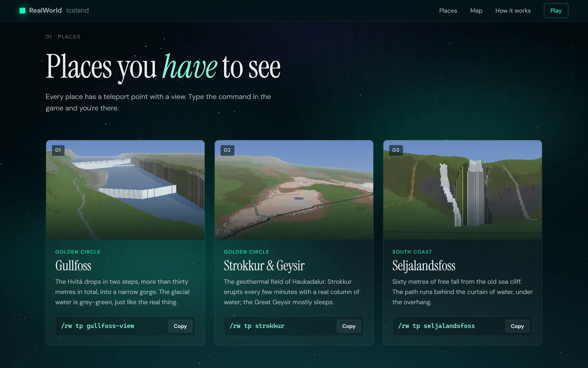
Task: Go to the Map nav item
Action: click(x=476, y=11)
